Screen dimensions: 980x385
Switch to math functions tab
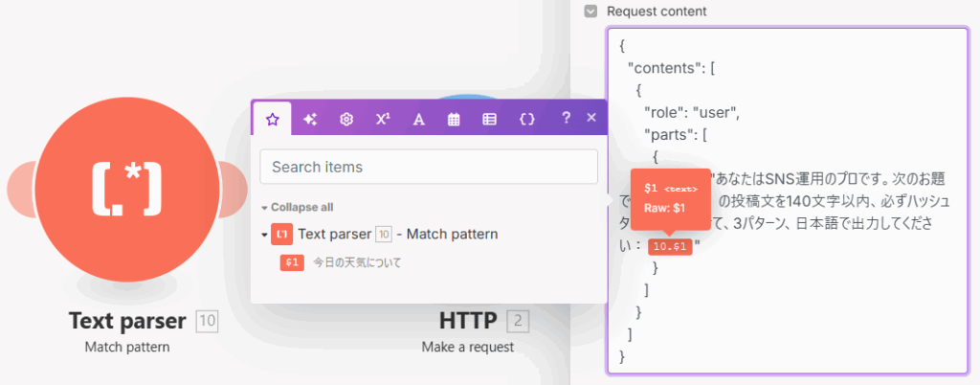point(383,119)
